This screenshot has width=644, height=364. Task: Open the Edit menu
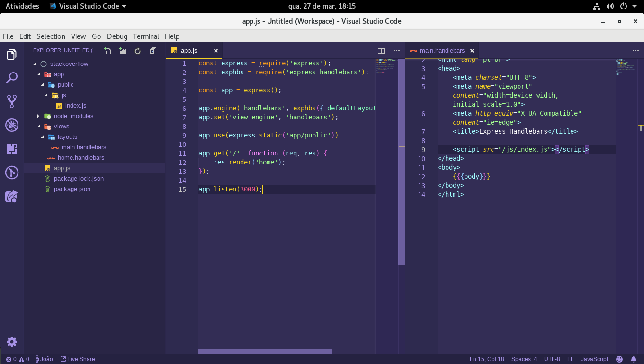pyautogui.click(x=25, y=36)
